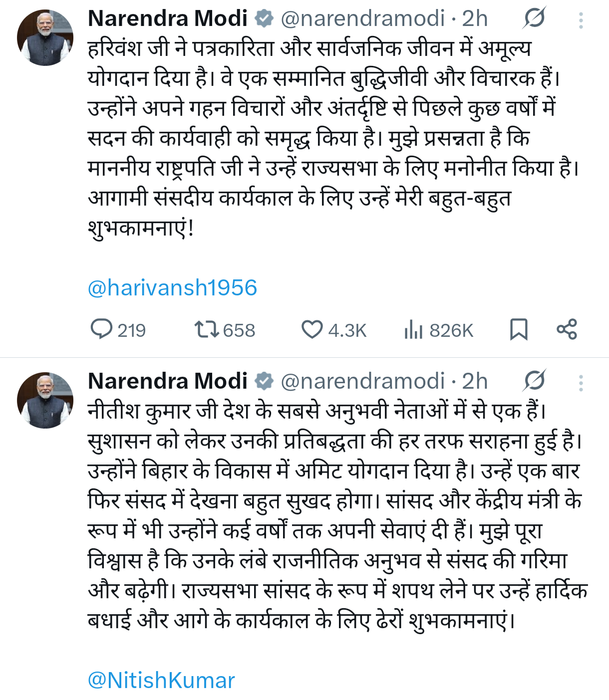The height and width of the screenshot is (700, 609).
Task: Click the verified badge on second tweet
Action: tap(264, 382)
